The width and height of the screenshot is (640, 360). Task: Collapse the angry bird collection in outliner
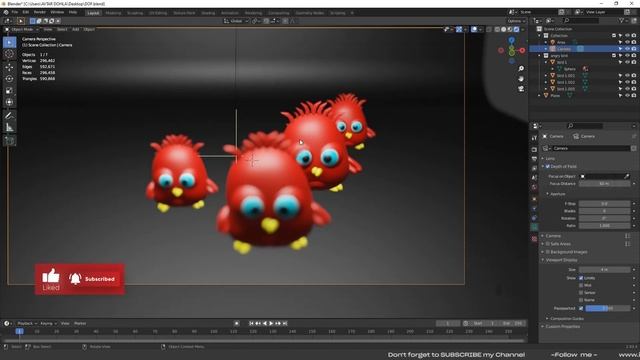click(x=540, y=56)
